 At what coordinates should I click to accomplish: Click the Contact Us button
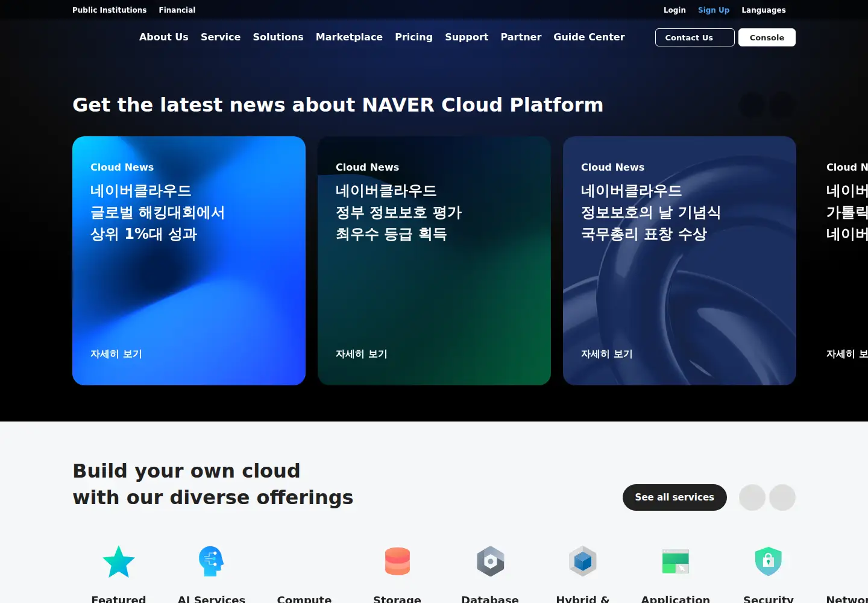click(695, 37)
